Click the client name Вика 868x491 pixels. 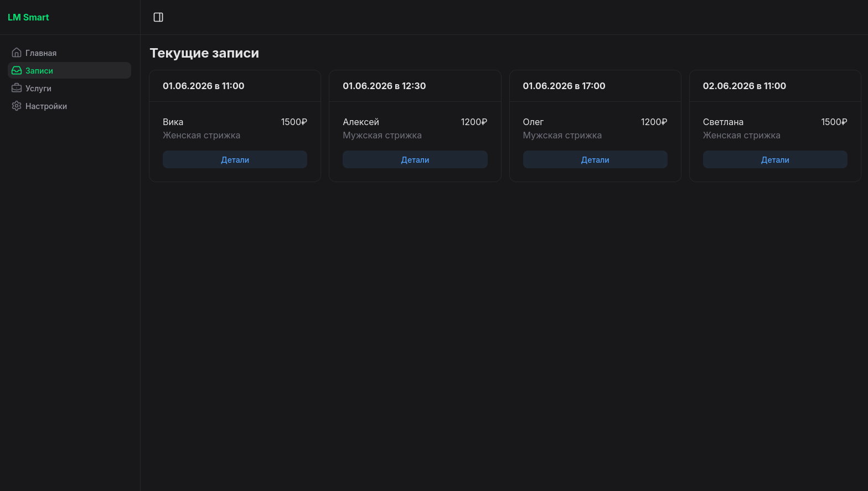pos(173,122)
